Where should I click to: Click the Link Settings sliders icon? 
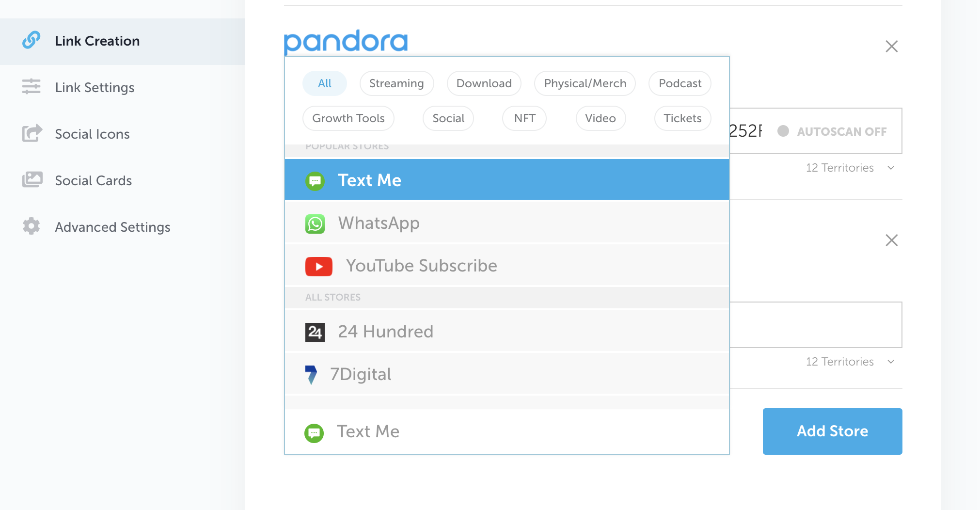32,86
